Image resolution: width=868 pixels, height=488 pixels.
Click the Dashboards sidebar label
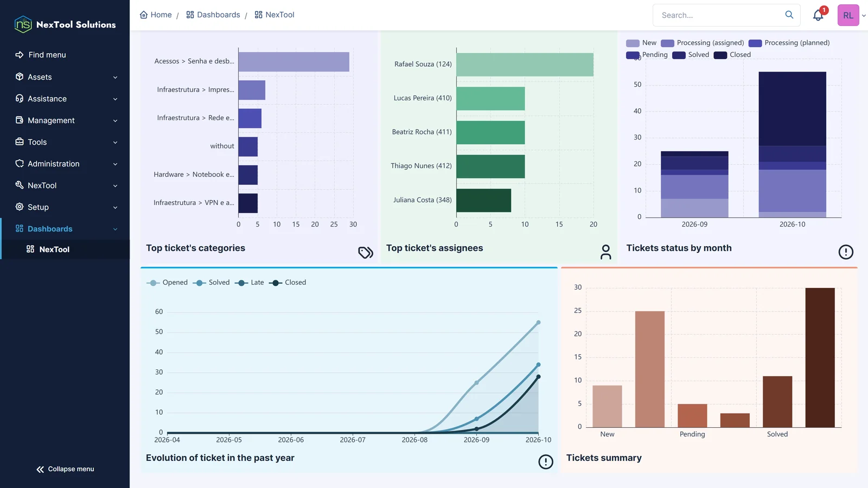(x=50, y=229)
